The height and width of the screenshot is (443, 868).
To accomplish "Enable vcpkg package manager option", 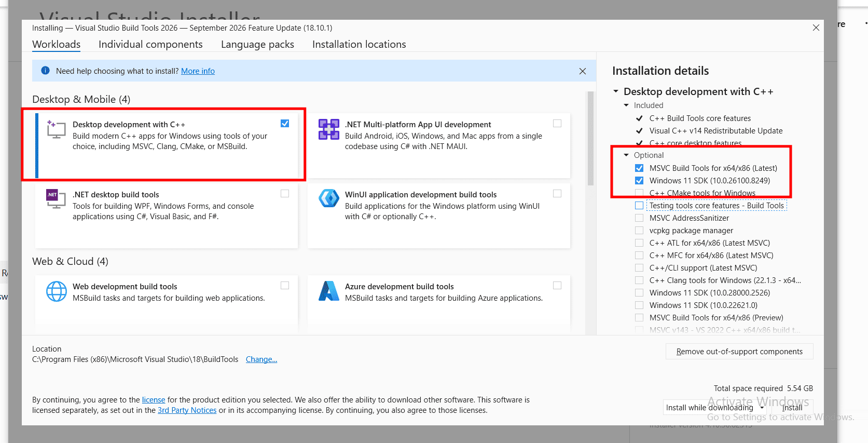I will click(639, 231).
